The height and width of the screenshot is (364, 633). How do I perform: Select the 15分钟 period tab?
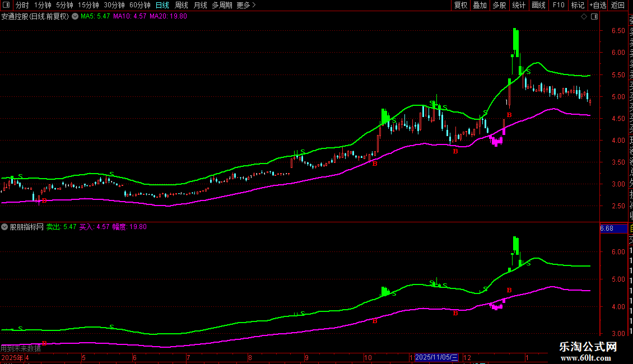[88, 5]
